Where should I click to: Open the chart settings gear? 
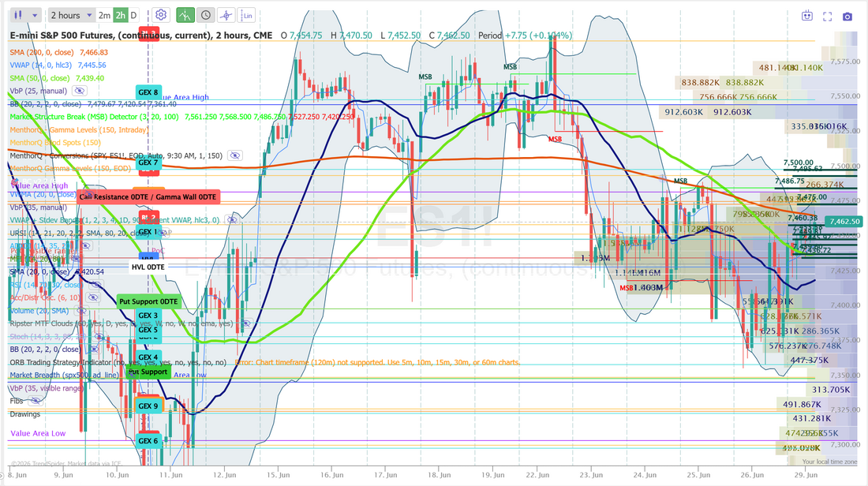[x=161, y=15]
